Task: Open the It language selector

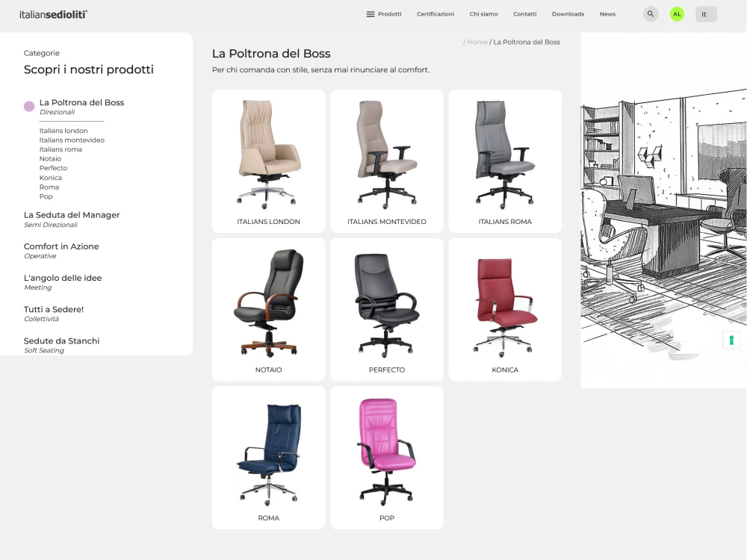Action: pos(706,14)
